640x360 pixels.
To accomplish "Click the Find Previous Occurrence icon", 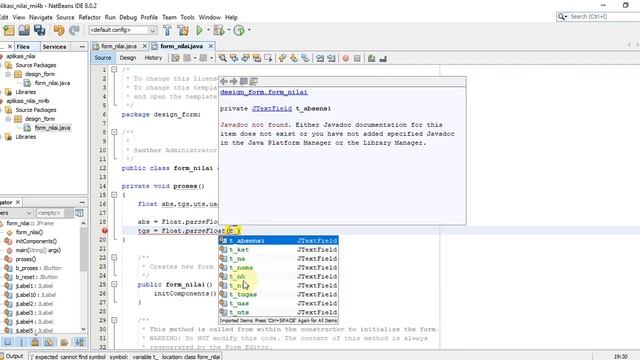I will [x=234, y=58].
